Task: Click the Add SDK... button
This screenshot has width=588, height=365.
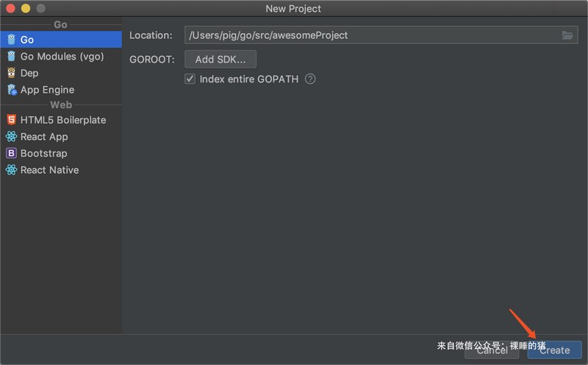Action: (x=220, y=60)
